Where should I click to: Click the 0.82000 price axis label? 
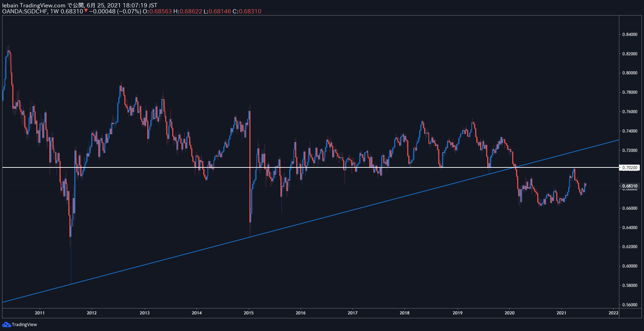pyautogui.click(x=630, y=54)
